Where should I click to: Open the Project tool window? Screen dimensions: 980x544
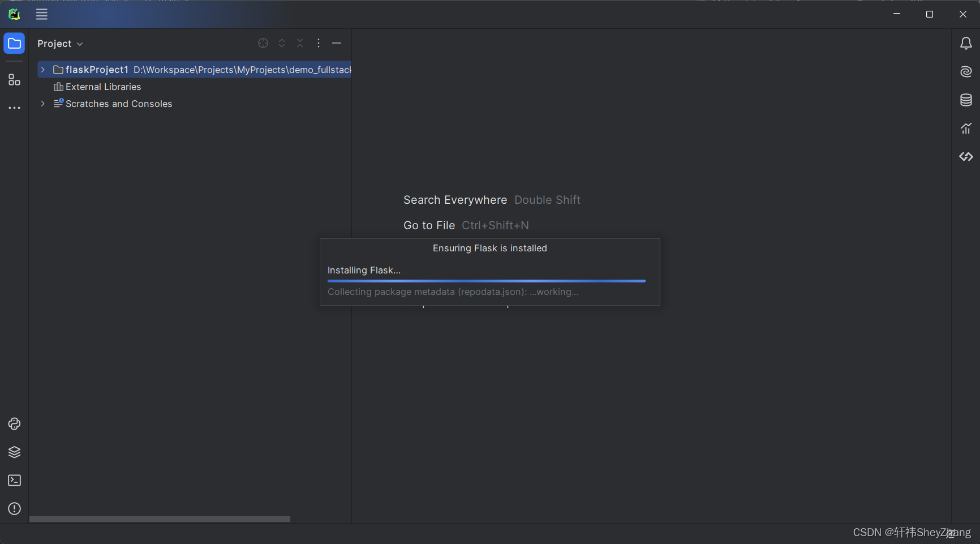click(x=14, y=44)
